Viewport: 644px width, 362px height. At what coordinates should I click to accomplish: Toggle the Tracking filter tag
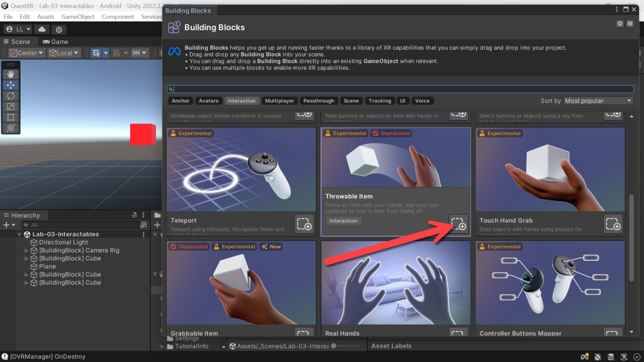click(379, 101)
